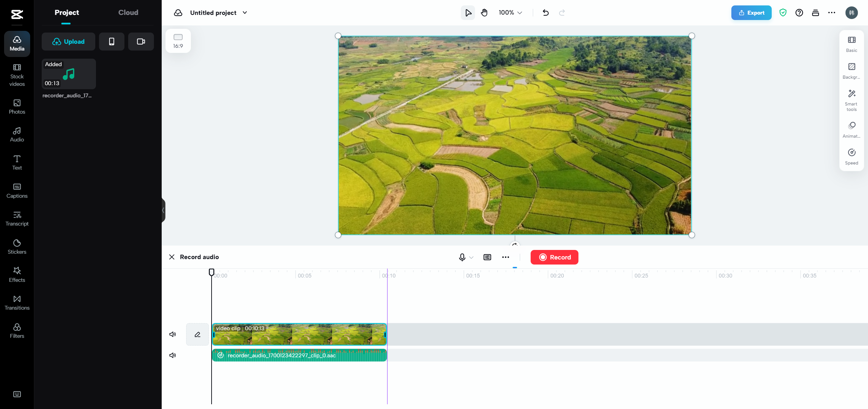Click Stickers icon in sidebar
The width and height of the screenshot is (868, 409).
click(x=17, y=246)
